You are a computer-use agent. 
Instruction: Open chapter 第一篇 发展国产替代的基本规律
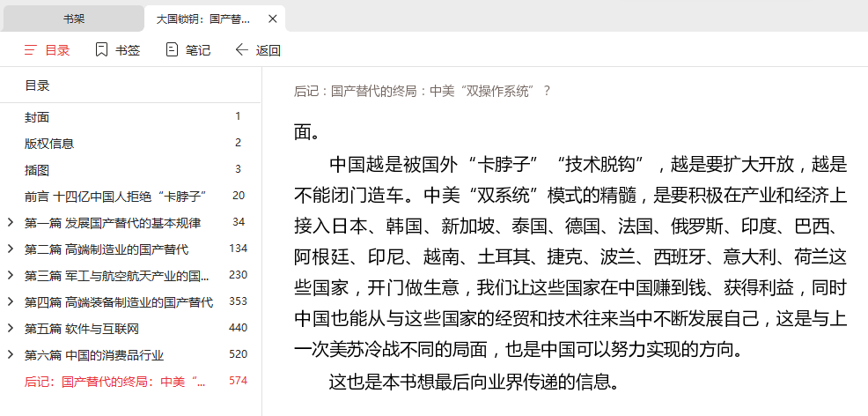pos(113,223)
